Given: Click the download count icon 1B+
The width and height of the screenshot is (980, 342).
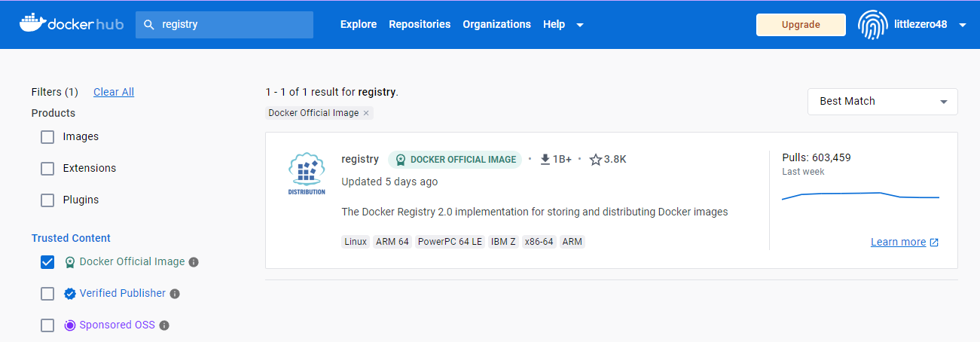Looking at the screenshot, I should (546, 160).
